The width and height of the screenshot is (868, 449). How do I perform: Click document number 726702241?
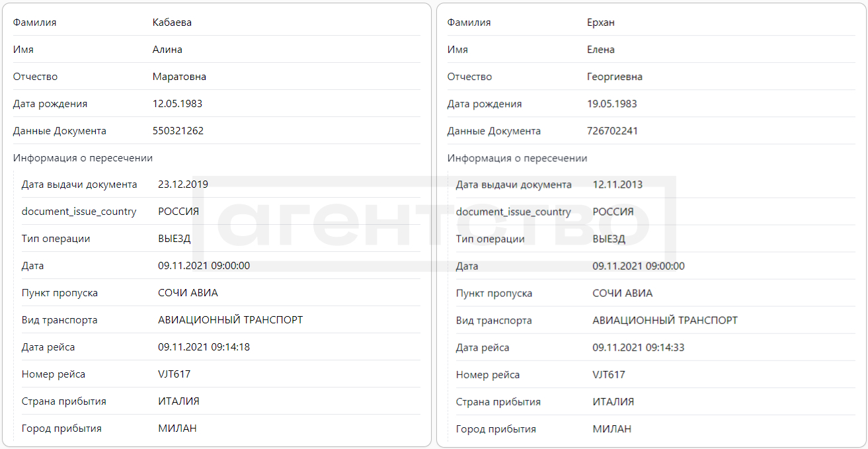click(612, 131)
